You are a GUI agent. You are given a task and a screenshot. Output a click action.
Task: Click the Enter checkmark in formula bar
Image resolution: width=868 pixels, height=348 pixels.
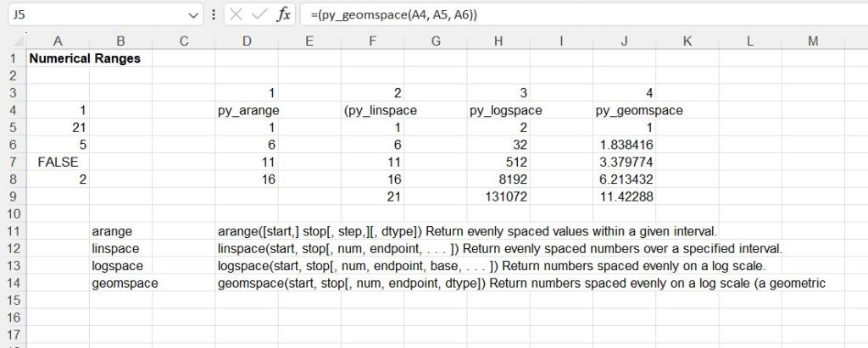(x=260, y=14)
